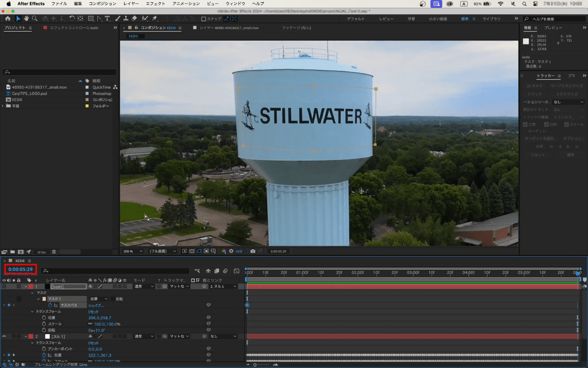Toggle the Snap (スナップ) checkbox
The height and width of the screenshot is (368, 588).
pyautogui.click(x=204, y=19)
